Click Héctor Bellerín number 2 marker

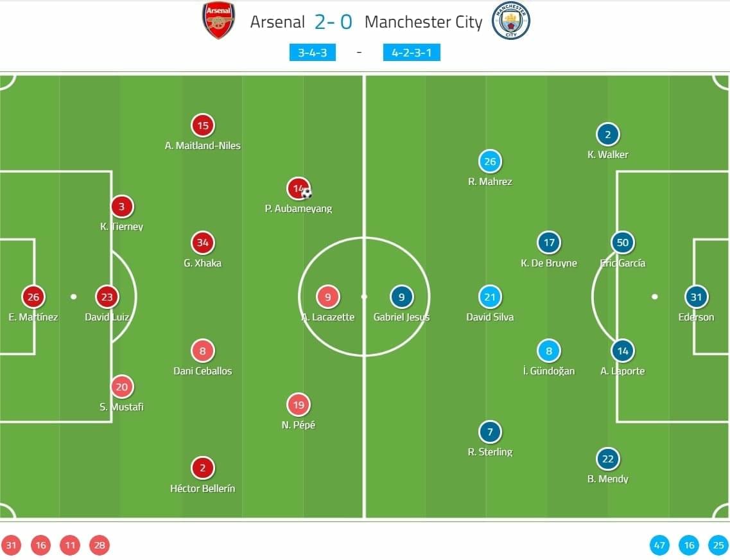202,468
